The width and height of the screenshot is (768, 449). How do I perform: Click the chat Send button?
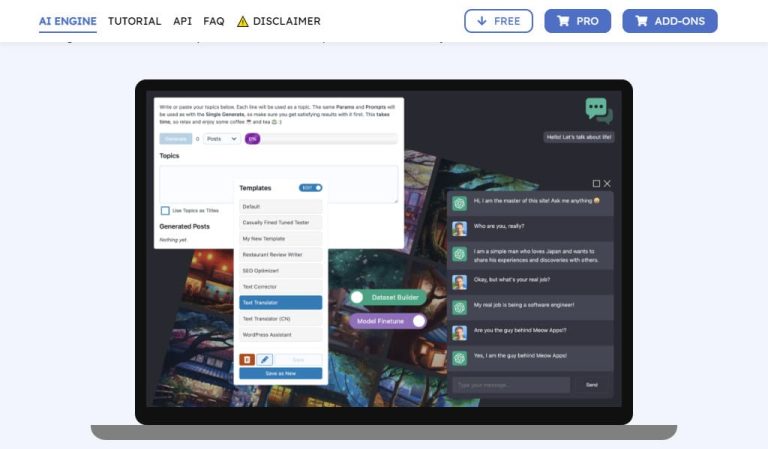[592, 385]
